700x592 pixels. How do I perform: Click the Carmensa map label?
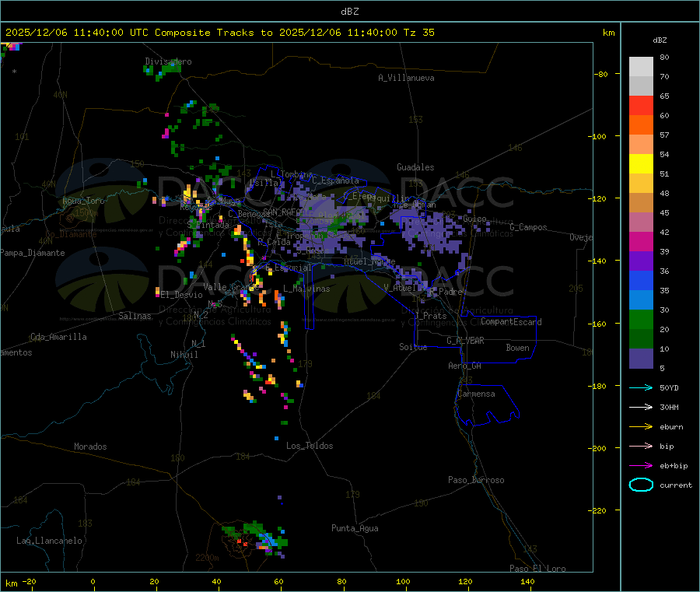tap(476, 394)
